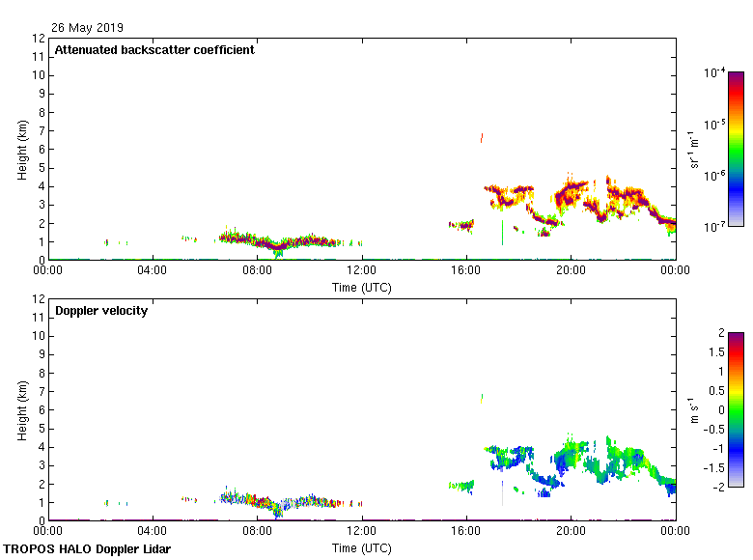Select 16:00 on the backscatter plot time axis
This screenshot has height=560, width=753.
tap(466, 270)
